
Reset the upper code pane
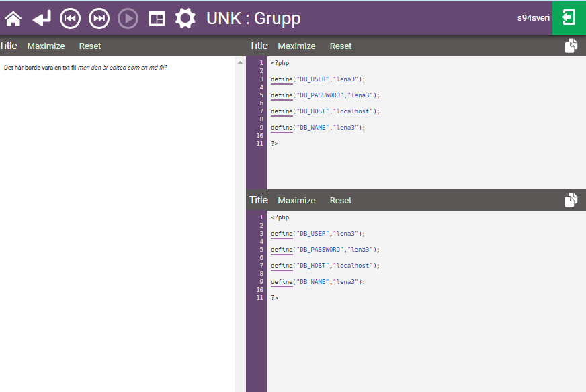click(x=341, y=46)
